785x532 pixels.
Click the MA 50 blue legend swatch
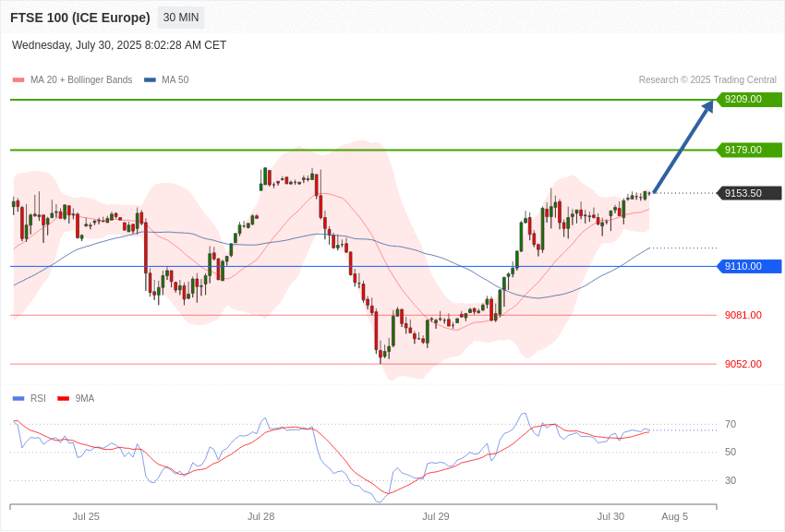tap(150, 79)
